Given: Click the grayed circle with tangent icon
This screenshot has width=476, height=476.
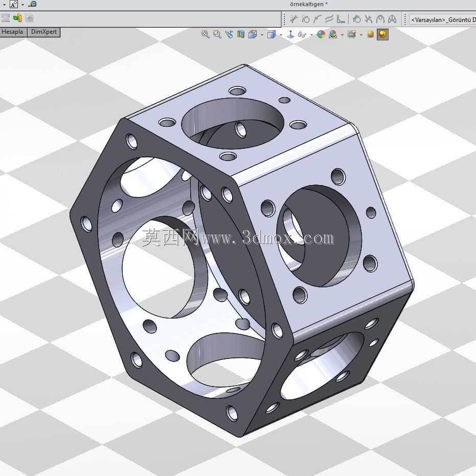Looking at the screenshot, I should click(x=357, y=19).
